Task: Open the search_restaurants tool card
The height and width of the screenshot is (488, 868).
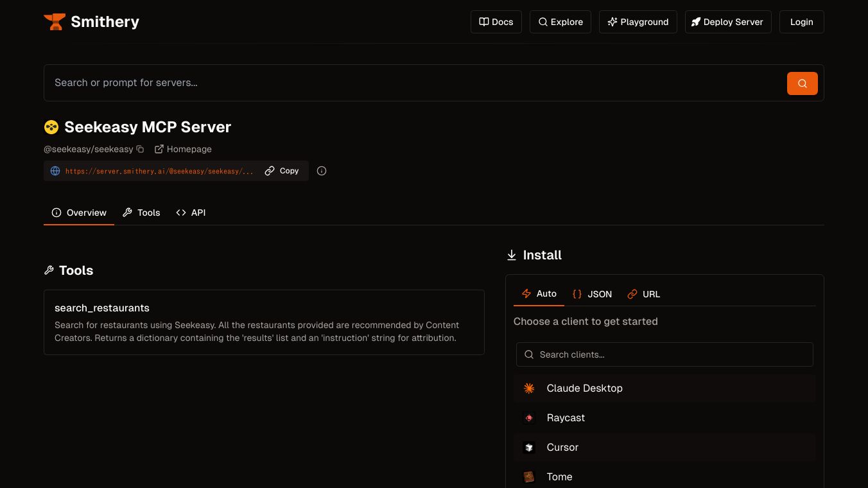Action: [x=264, y=322]
